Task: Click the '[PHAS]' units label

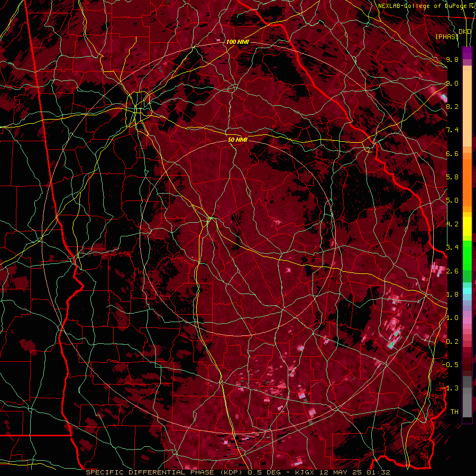Action: point(447,36)
